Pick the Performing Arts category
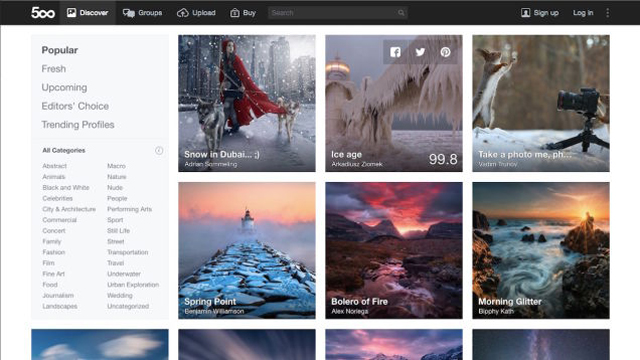640x360 pixels. click(x=129, y=209)
